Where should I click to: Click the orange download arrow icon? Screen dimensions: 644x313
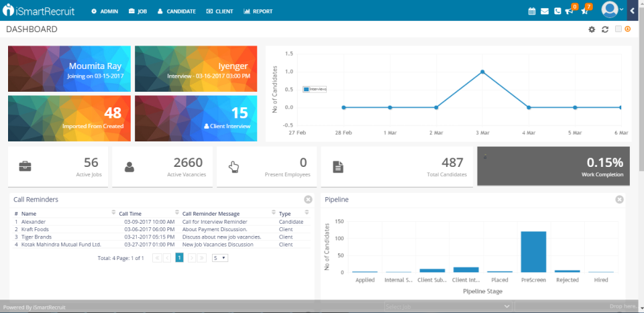tap(628, 29)
